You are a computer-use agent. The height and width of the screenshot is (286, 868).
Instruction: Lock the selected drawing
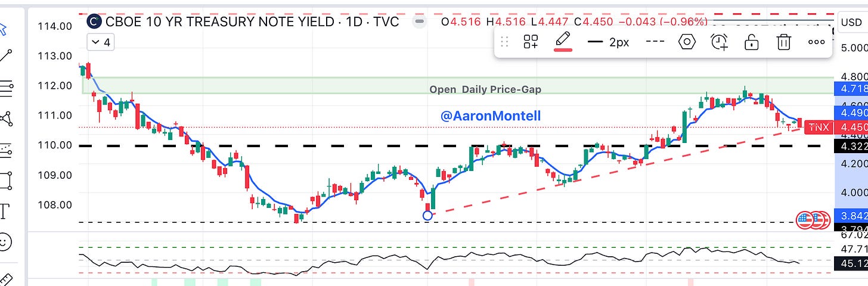click(752, 42)
